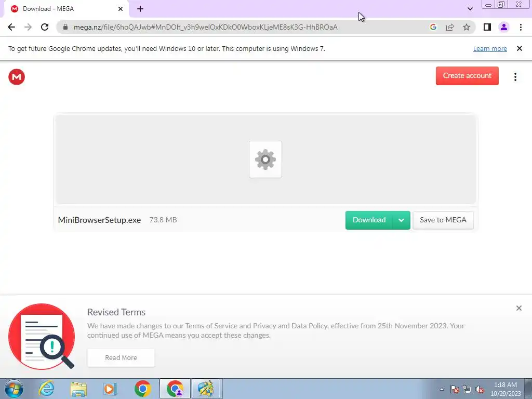
Task: Click the MEGA logo on the page
Action: pos(17,77)
